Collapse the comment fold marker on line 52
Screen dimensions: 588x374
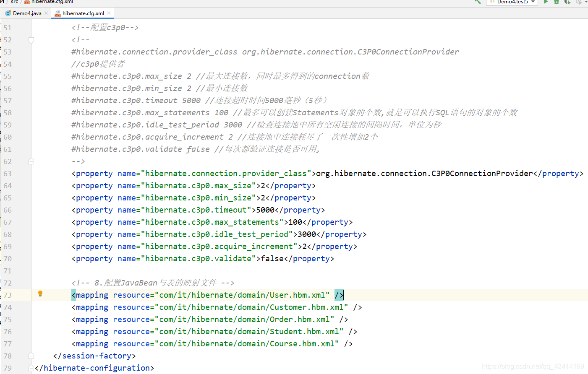point(31,40)
